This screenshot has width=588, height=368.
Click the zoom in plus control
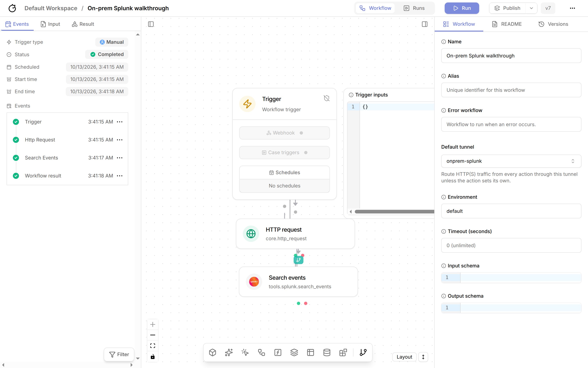point(153,324)
